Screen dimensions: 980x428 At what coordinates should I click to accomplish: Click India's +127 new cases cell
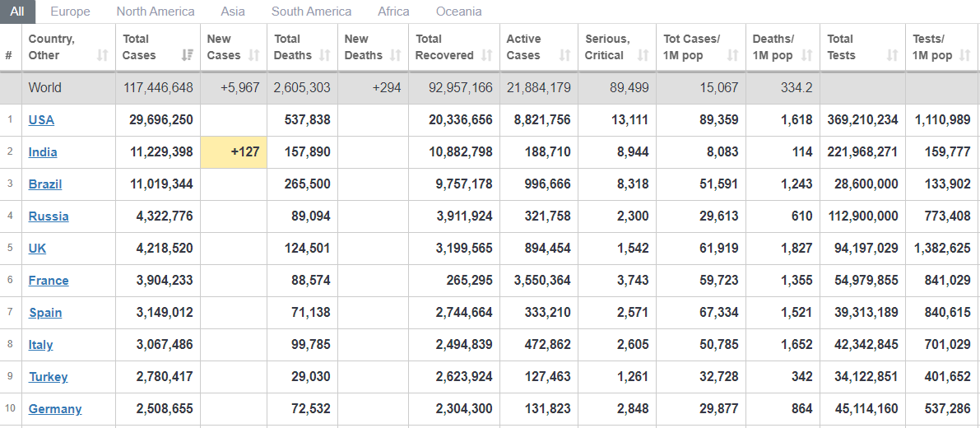234,151
